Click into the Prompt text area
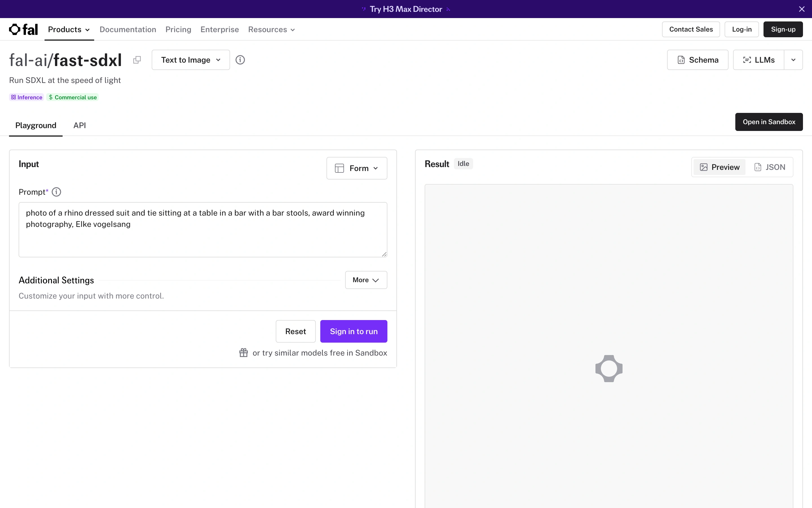 point(203,230)
